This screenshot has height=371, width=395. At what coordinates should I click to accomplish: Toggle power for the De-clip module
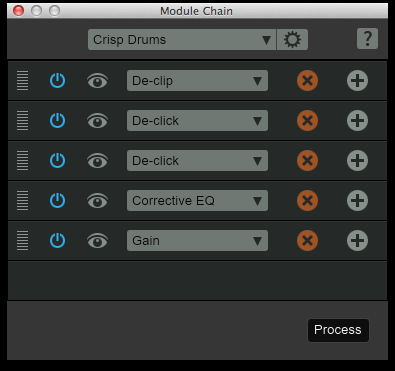point(57,81)
